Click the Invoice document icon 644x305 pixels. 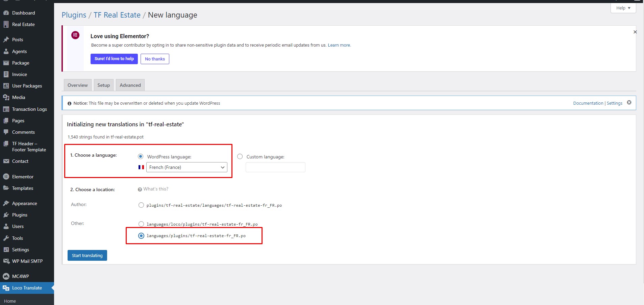[x=6, y=74]
